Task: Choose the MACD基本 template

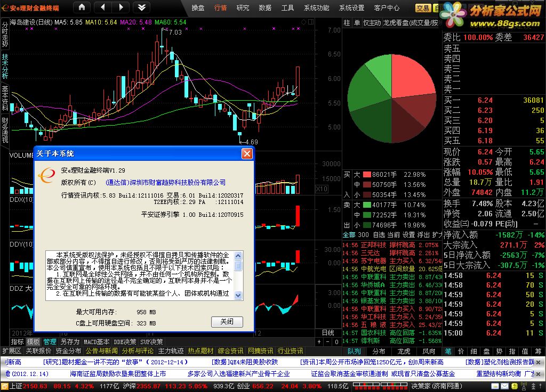Action: 97,342
